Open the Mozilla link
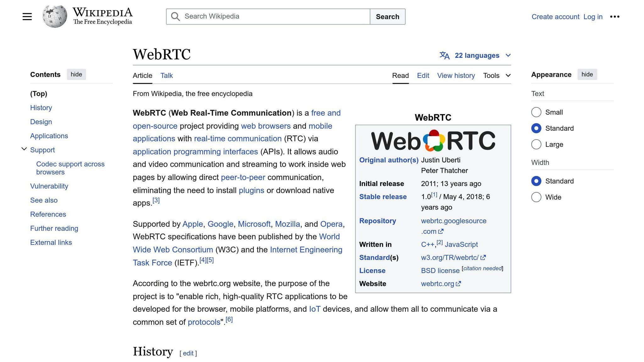 [x=287, y=224]
